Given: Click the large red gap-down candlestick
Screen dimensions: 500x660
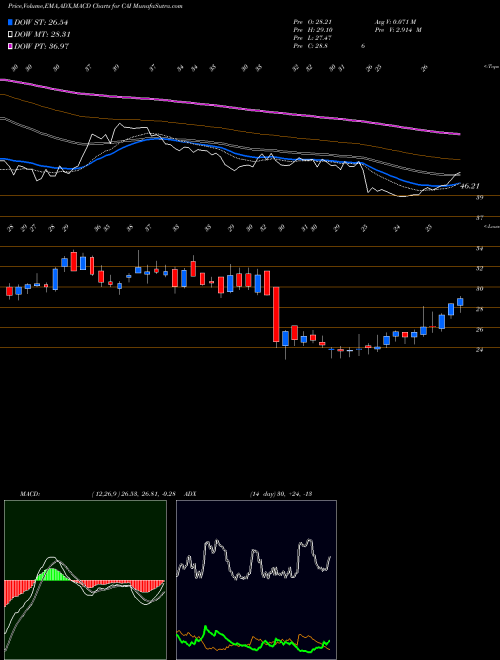Looking at the screenshot, I should (276, 314).
